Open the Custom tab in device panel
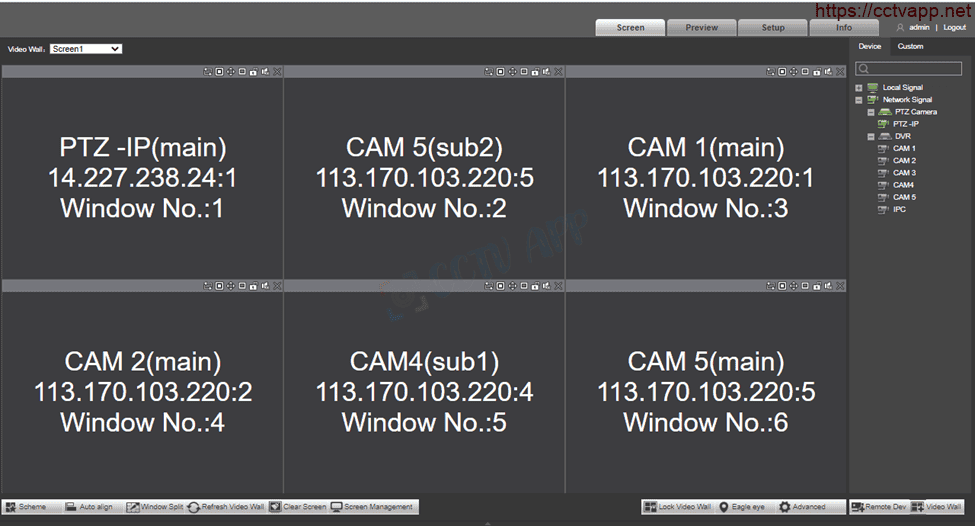975x526 pixels. 910,46
